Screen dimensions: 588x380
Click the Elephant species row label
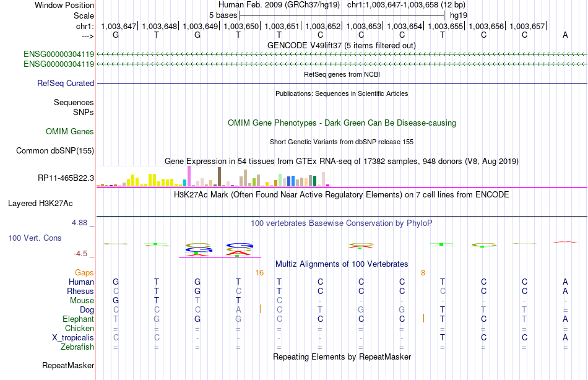(x=79, y=319)
